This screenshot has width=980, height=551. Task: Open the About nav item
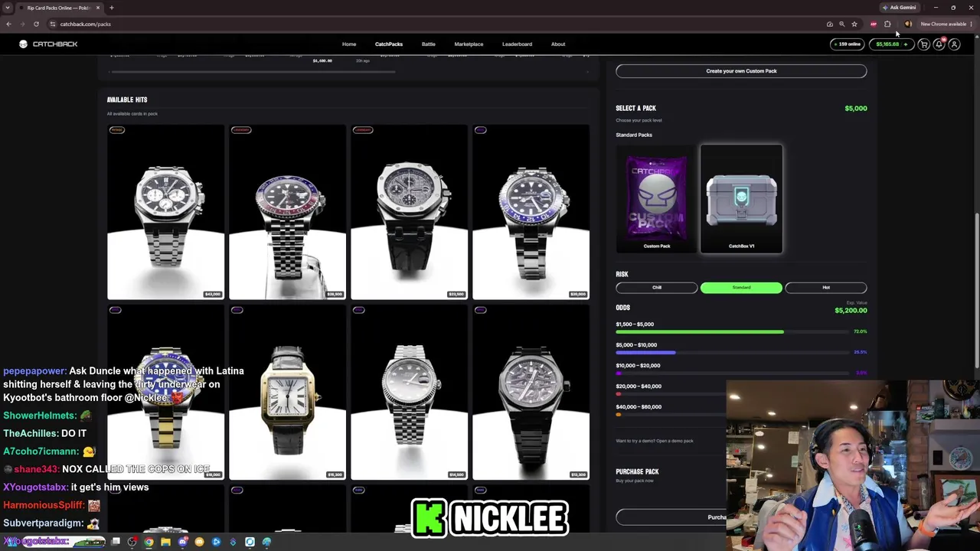(x=558, y=44)
